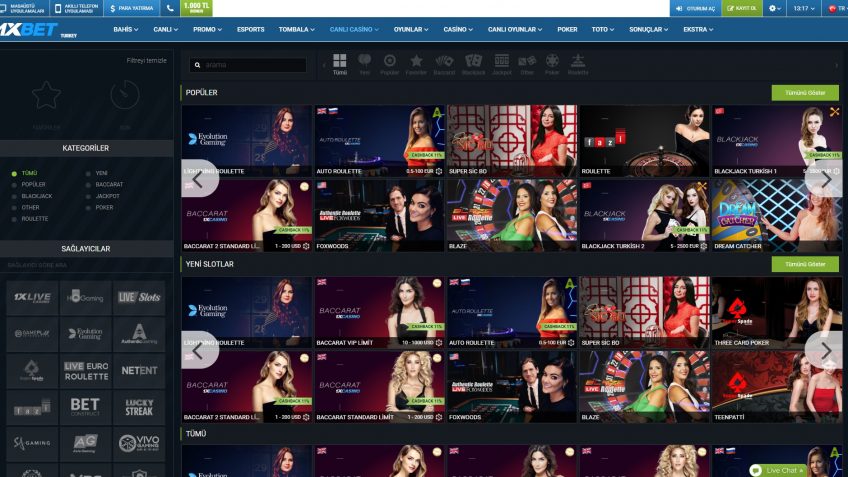Click Tümünü Göster for Popüler section
Image resolution: width=848 pixels, height=477 pixels.
(x=805, y=92)
